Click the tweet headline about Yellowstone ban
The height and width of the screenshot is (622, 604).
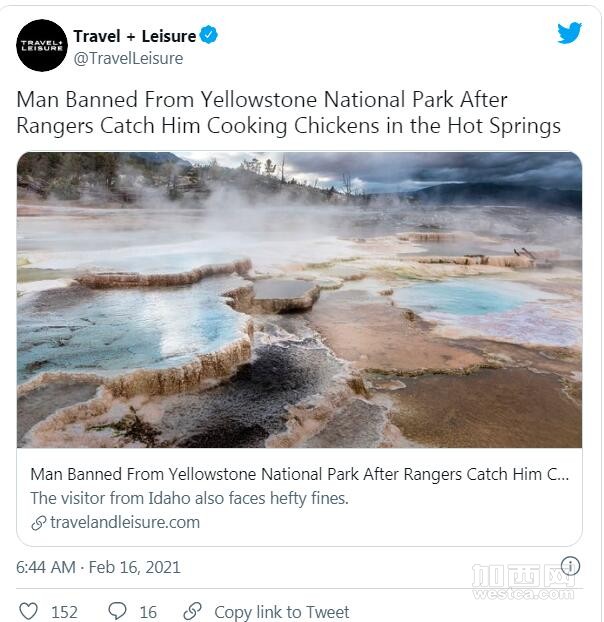click(288, 112)
